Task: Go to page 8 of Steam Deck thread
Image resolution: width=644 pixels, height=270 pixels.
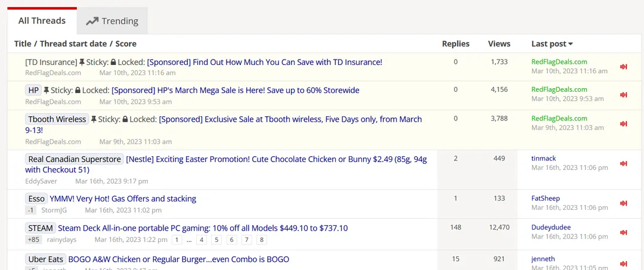Action: point(262,240)
